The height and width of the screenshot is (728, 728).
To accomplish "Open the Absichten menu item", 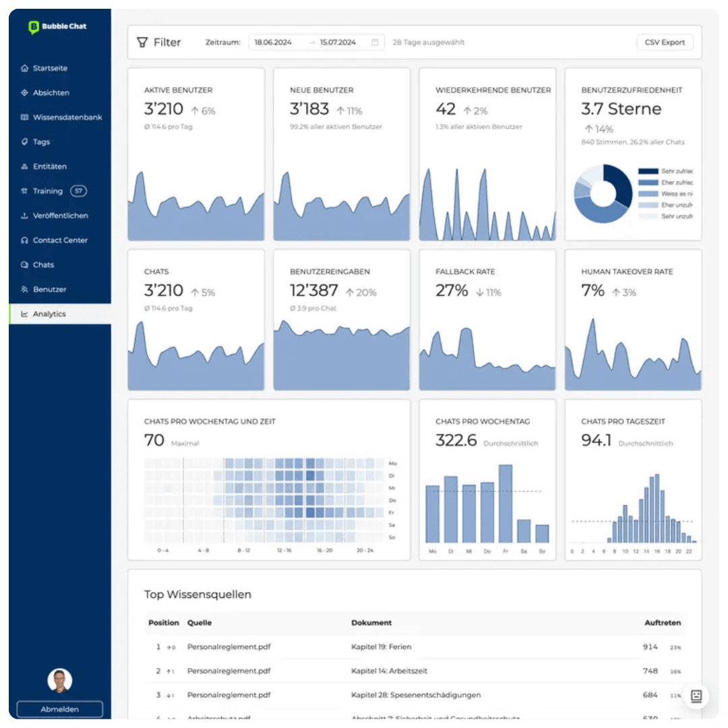I will [51, 93].
